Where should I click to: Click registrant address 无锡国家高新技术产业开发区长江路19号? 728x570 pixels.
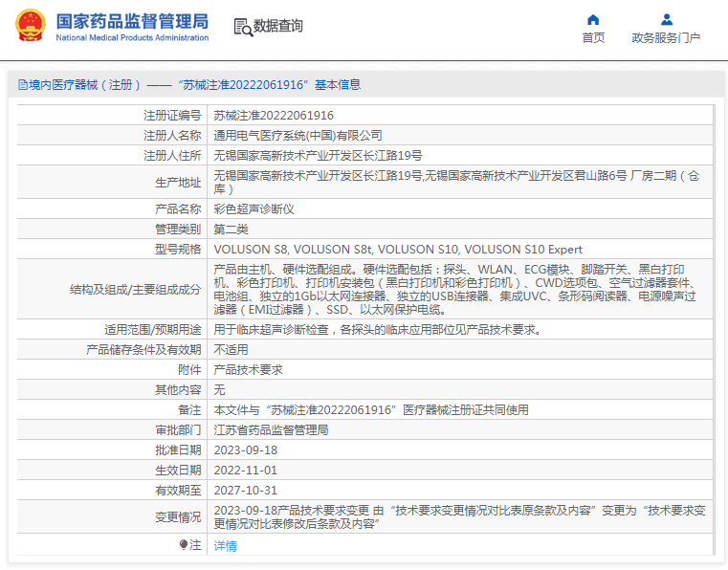(x=318, y=155)
